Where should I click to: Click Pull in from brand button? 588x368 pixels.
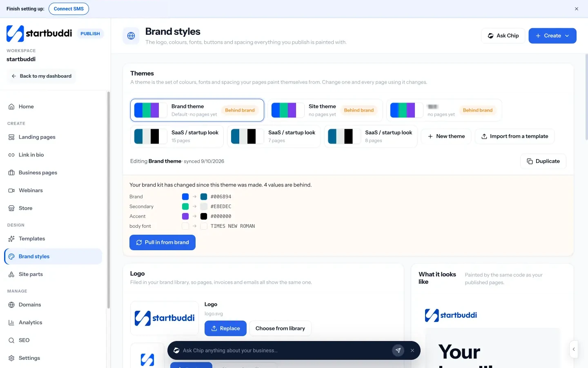point(163,242)
